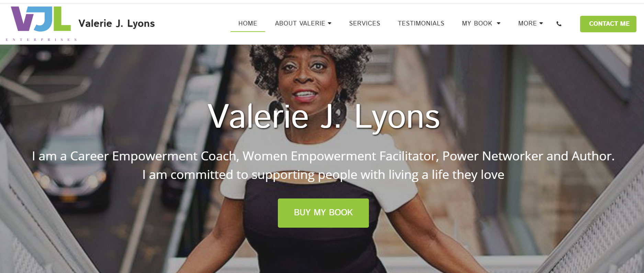Expand the My Book dropdown arrow
The width and height of the screenshot is (644, 273).
(499, 23)
